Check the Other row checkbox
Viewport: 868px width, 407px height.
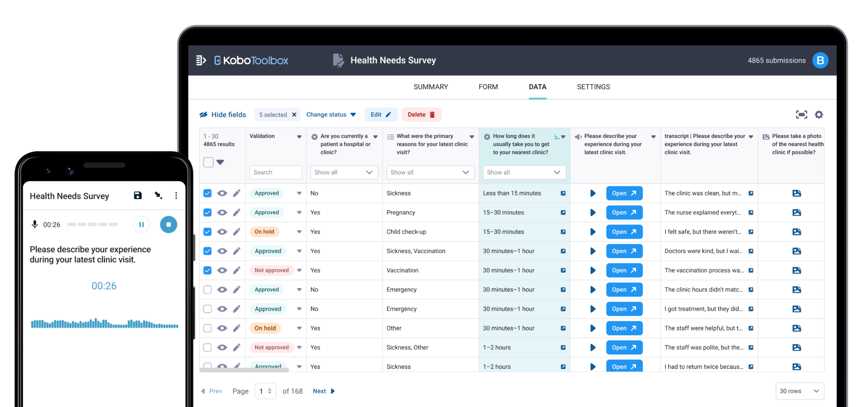(207, 328)
